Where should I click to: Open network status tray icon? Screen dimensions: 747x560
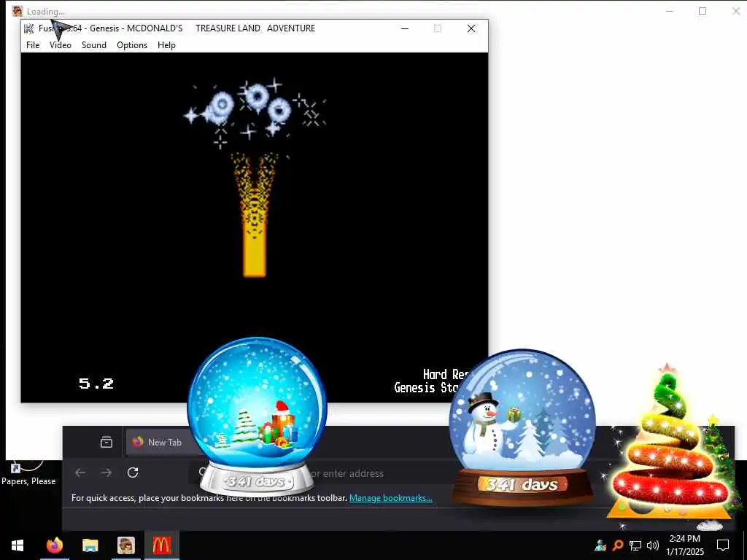tap(635, 545)
